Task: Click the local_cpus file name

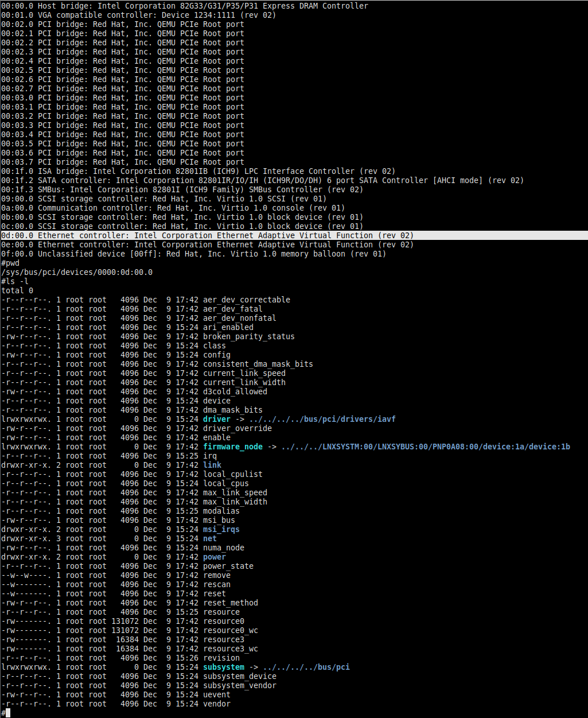Action: click(226, 483)
